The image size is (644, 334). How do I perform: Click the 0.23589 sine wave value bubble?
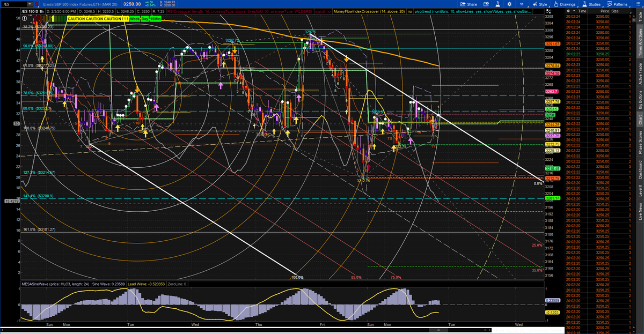[552, 300]
